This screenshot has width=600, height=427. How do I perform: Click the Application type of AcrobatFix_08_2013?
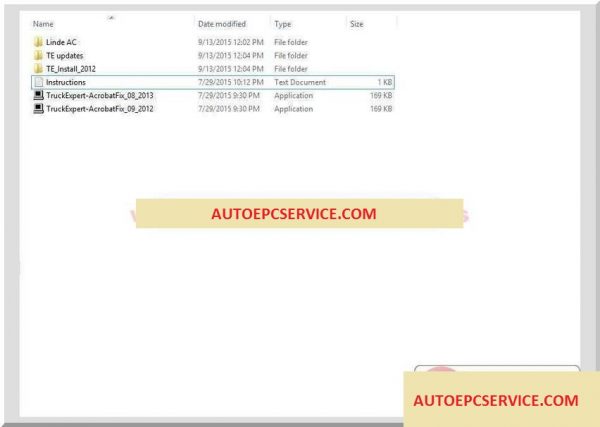pos(293,96)
